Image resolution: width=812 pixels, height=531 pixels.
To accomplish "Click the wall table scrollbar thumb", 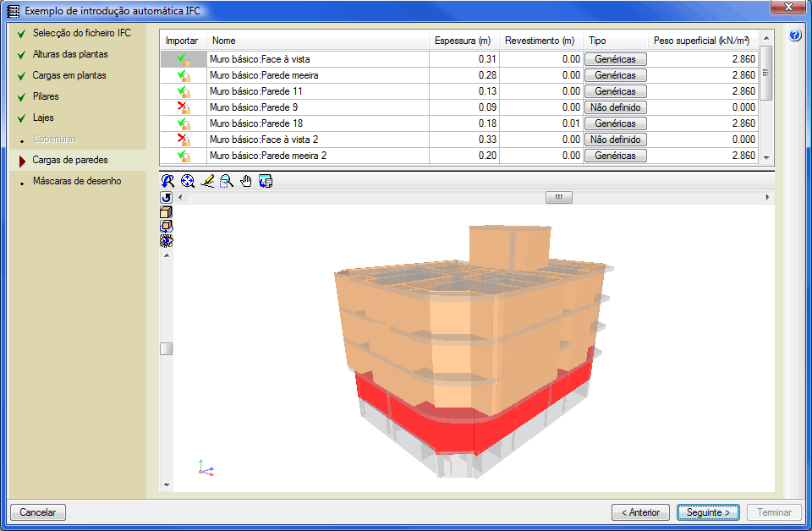I will 766,74.
